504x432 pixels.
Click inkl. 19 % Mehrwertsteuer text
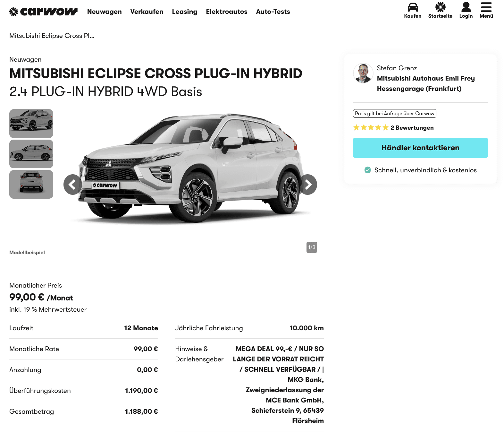[x=48, y=309]
